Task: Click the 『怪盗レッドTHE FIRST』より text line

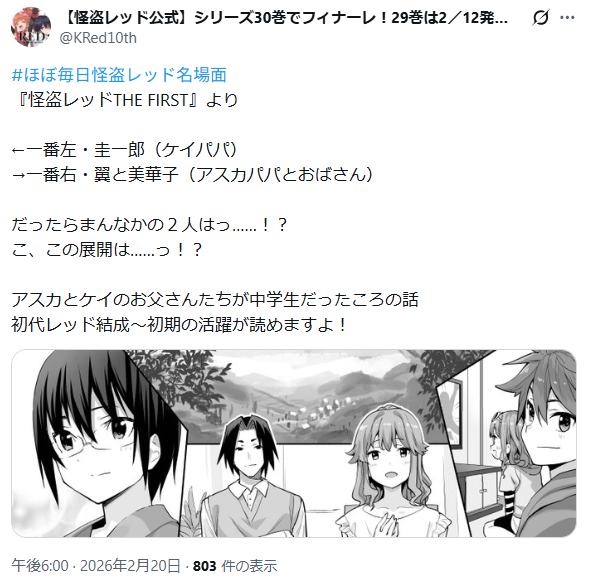Action: coord(126,100)
